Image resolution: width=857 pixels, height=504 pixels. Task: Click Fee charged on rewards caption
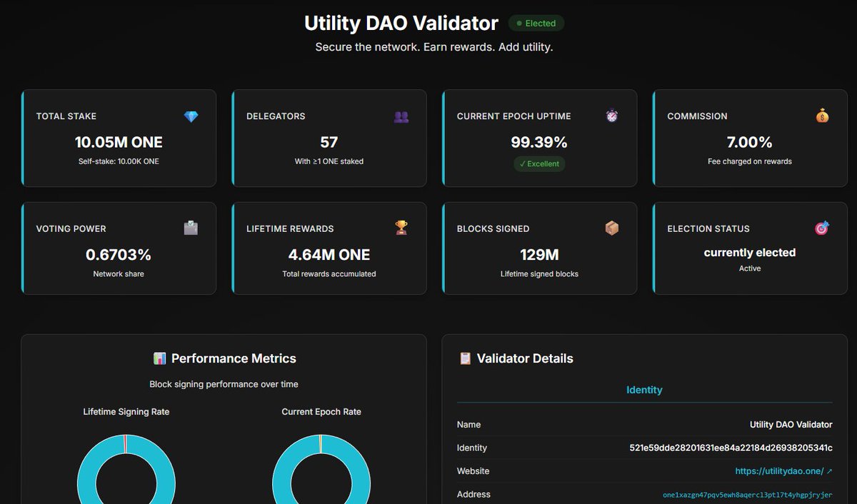(x=750, y=161)
